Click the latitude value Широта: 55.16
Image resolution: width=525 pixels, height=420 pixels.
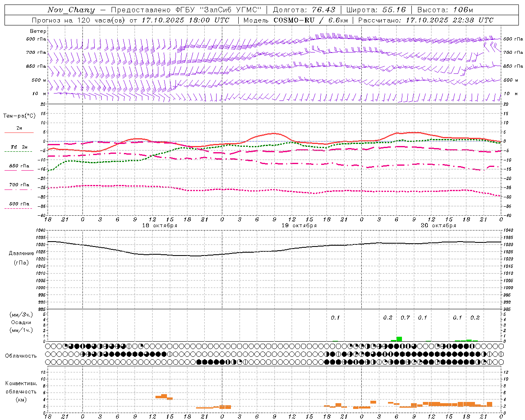[x=376, y=10]
